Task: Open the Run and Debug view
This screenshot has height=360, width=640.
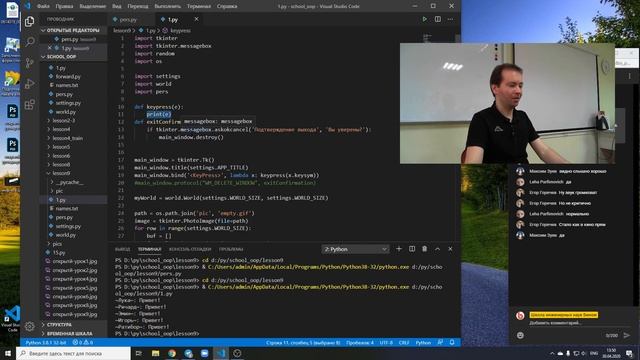Action: click(x=29, y=84)
